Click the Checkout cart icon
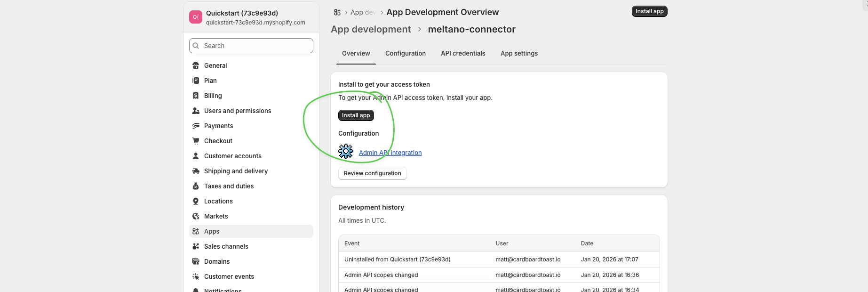 [196, 141]
